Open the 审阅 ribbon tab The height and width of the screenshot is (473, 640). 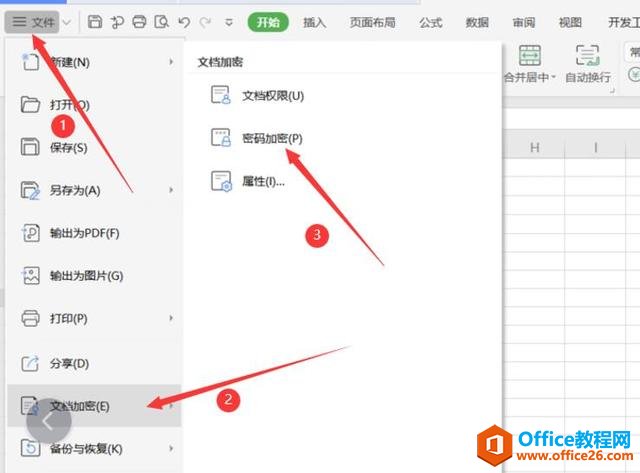coord(524,22)
